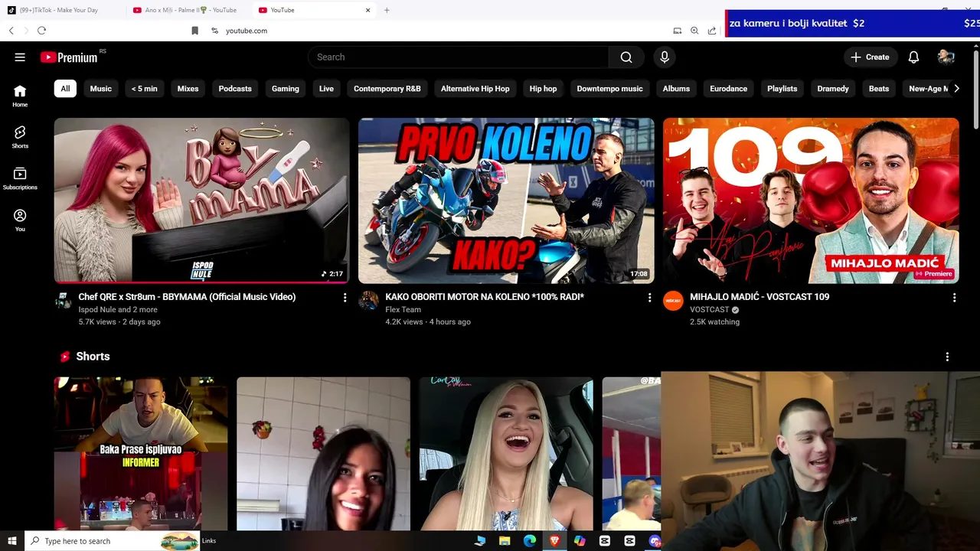This screenshot has width=980, height=551.
Task: Start voice search with the microphone
Action: point(665,57)
